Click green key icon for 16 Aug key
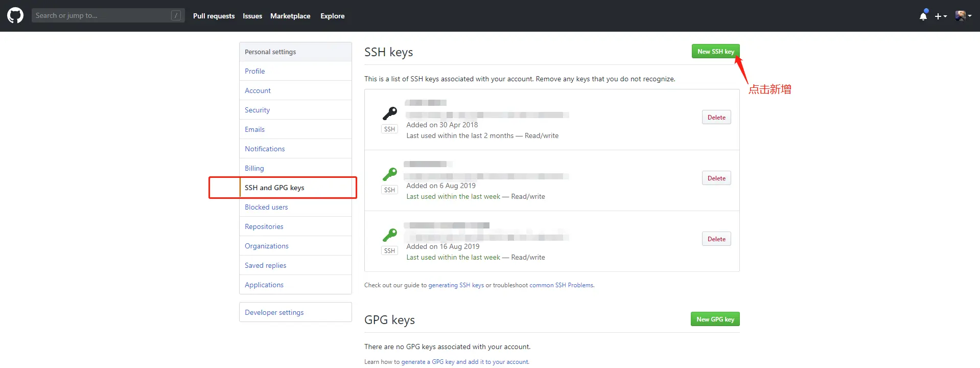This screenshot has width=980, height=368. point(390,235)
